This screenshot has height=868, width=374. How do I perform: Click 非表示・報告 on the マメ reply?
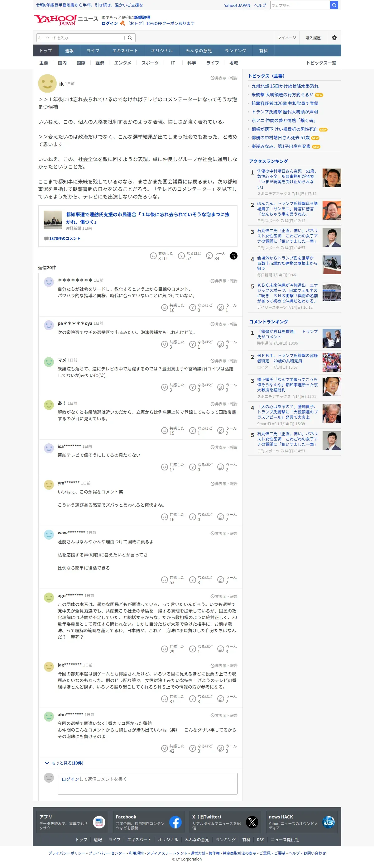pyautogui.click(x=224, y=361)
